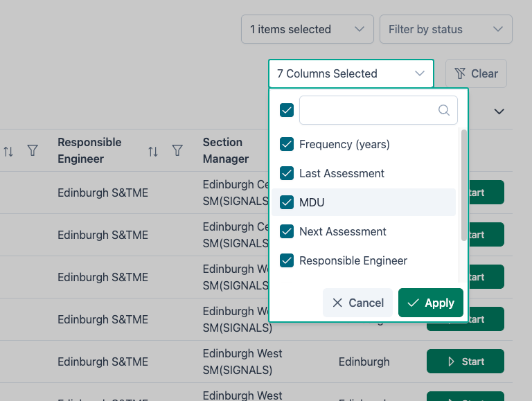Click the filter icon beside Responsible Engineer
Screen dimensions: 532x401
177,150
